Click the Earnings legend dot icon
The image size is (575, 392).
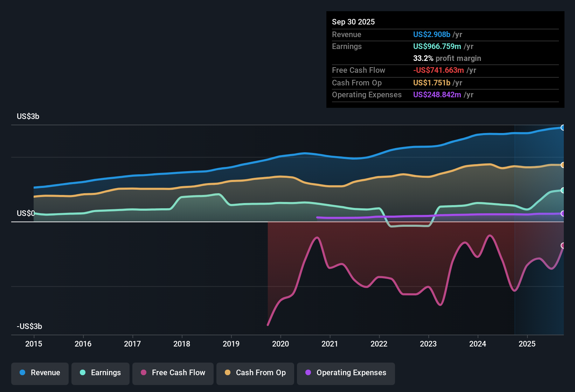pos(83,373)
